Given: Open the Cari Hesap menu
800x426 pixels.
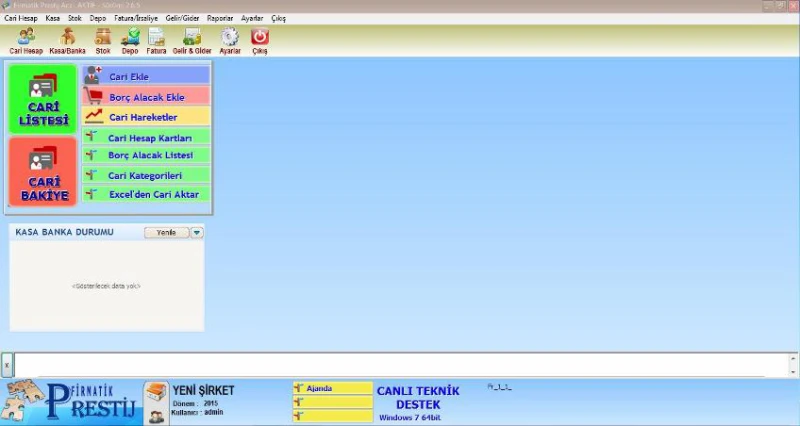Looking at the screenshot, I should coord(21,18).
